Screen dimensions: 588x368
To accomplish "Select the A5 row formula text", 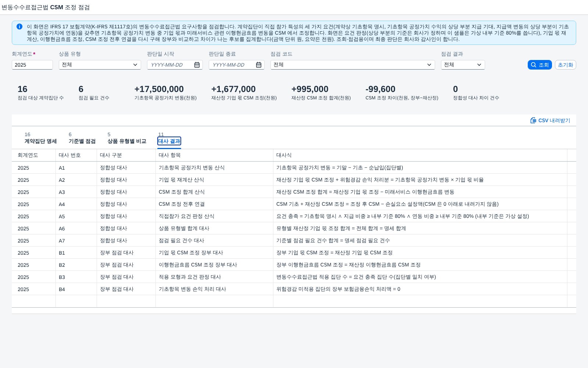I will [x=403, y=216].
